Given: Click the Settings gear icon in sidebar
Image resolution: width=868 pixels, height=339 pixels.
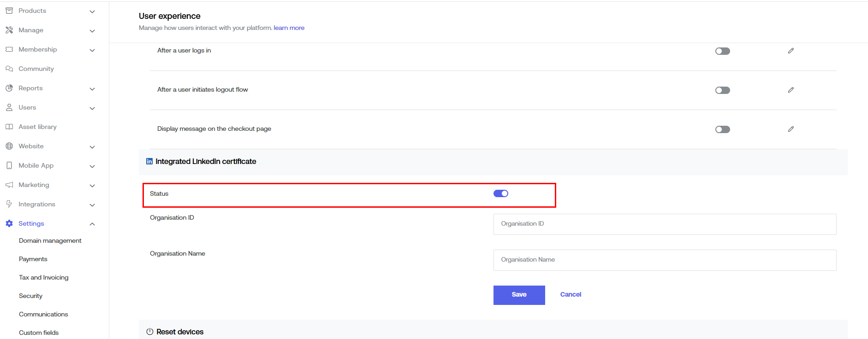Looking at the screenshot, I should pyautogui.click(x=9, y=223).
